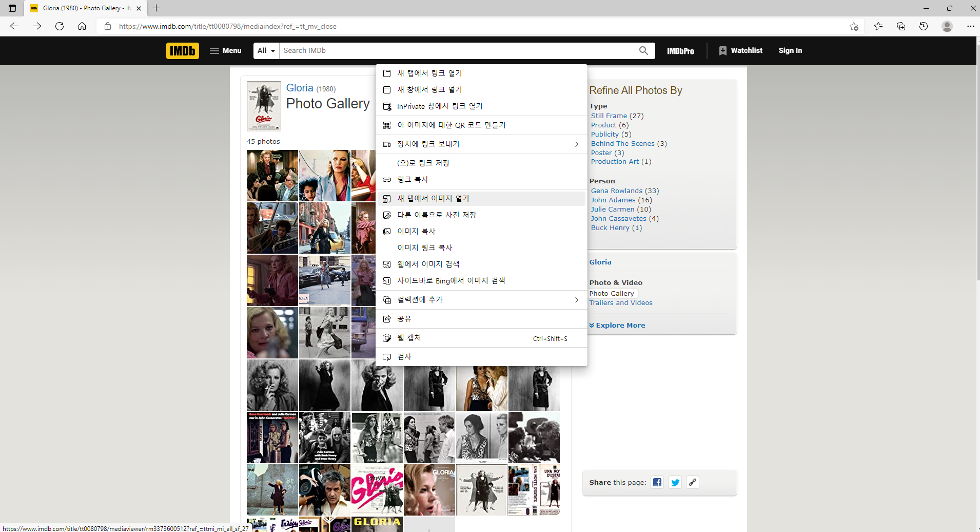
Task: Choose 'Open link in InPrivate window'
Action: pyautogui.click(x=481, y=106)
